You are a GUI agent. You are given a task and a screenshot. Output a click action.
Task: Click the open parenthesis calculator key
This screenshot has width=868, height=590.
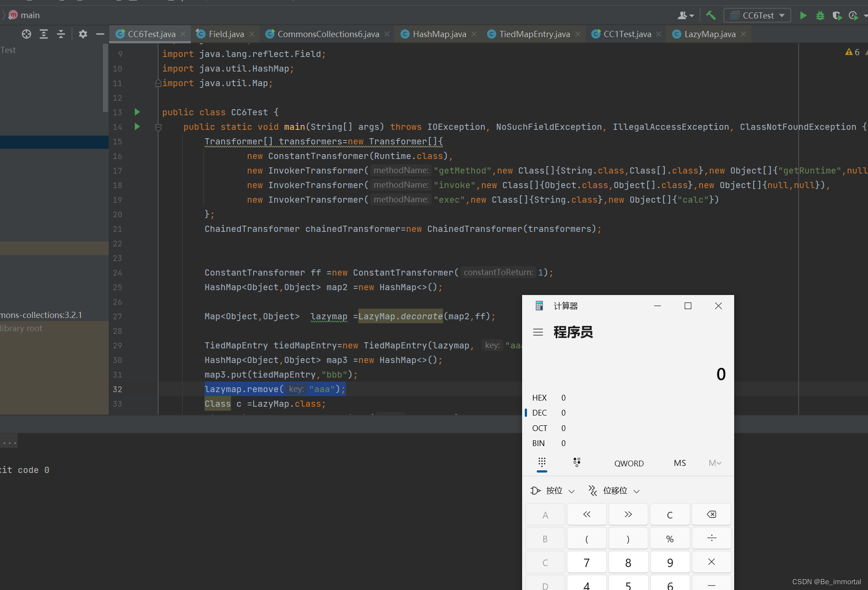coord(587,538)
